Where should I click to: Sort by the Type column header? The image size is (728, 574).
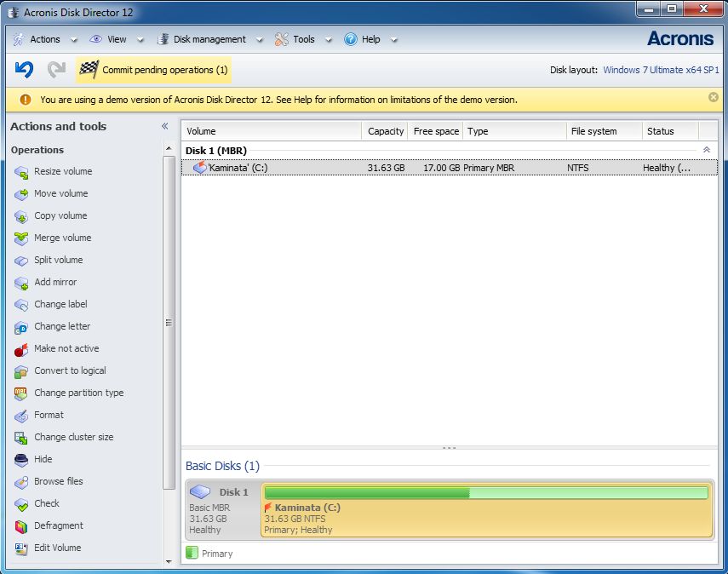pos(514,131)
